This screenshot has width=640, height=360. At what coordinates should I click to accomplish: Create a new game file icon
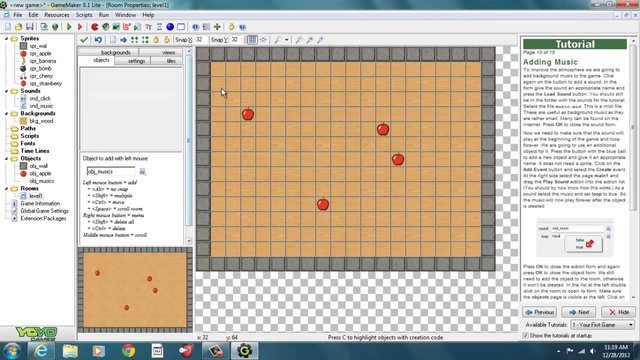(x=8, y=27)
